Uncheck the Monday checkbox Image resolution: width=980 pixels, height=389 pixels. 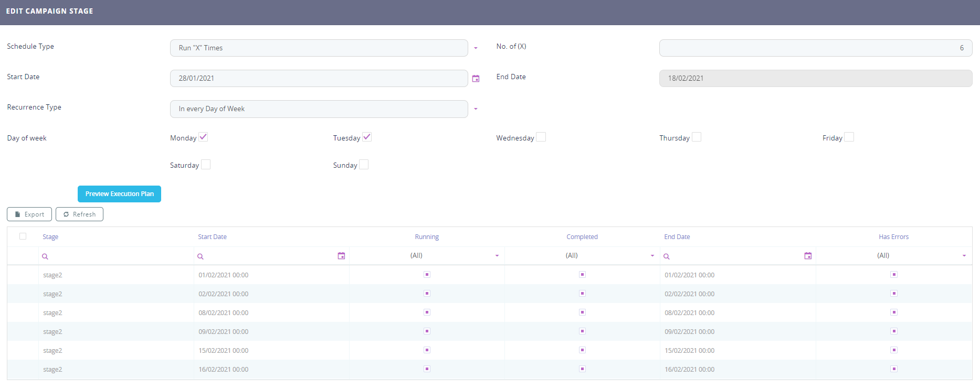[203, 137]
